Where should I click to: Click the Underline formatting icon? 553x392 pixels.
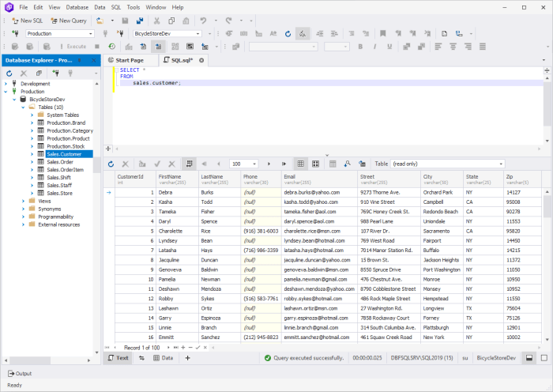[x=389, y=46]
